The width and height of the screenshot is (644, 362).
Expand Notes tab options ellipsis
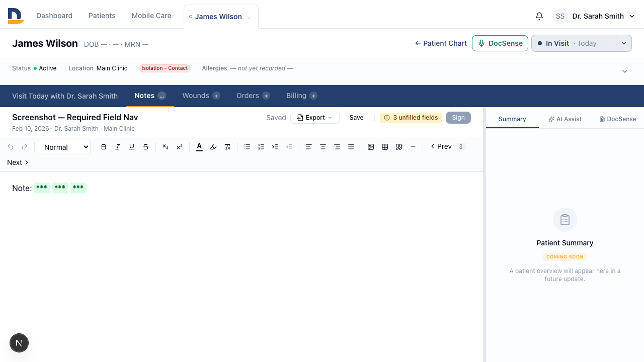tap(162, 96)
